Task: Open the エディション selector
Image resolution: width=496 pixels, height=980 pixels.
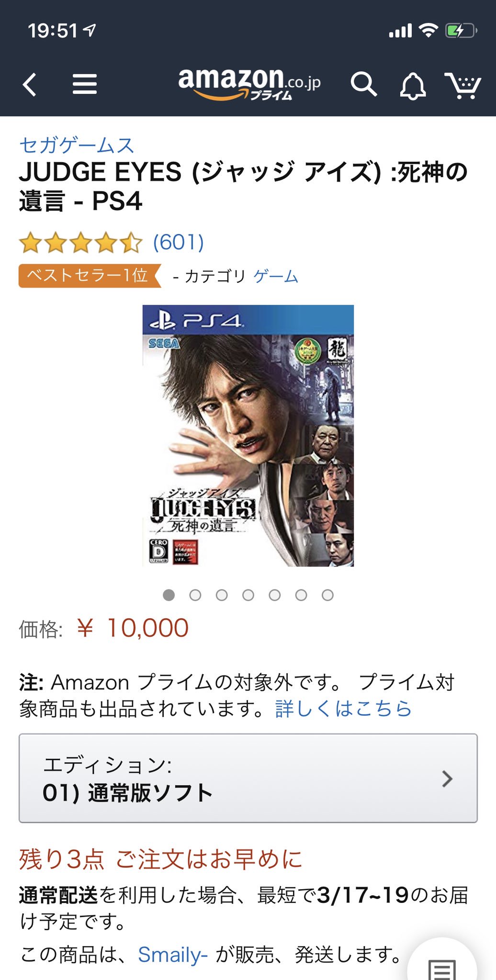Action: coord(248,778)
